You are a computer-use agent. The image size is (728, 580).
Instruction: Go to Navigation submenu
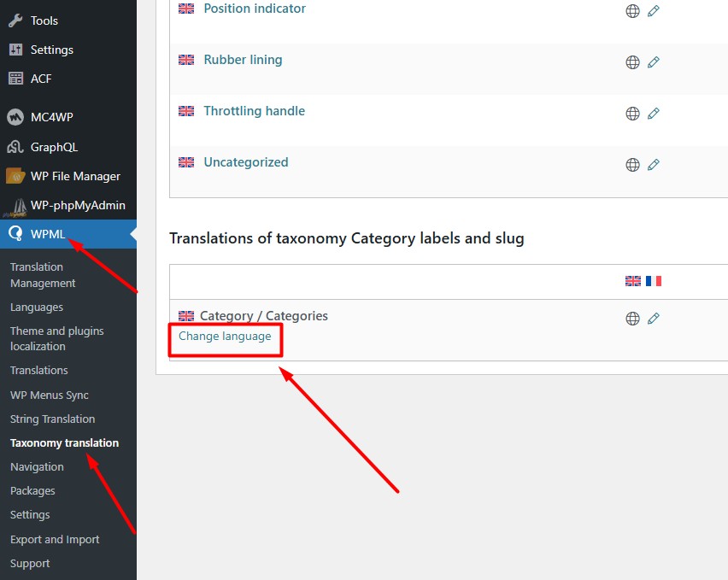pos(37,466)
